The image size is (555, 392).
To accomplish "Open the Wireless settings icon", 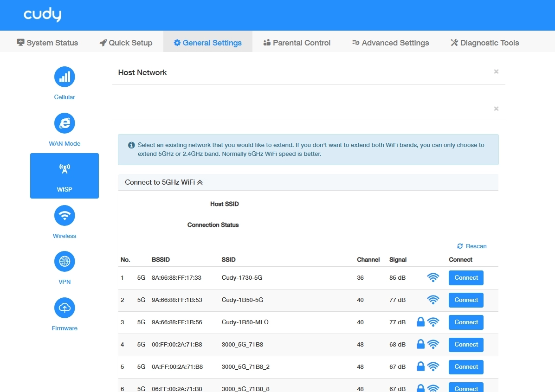I will (x=65, y=215).
